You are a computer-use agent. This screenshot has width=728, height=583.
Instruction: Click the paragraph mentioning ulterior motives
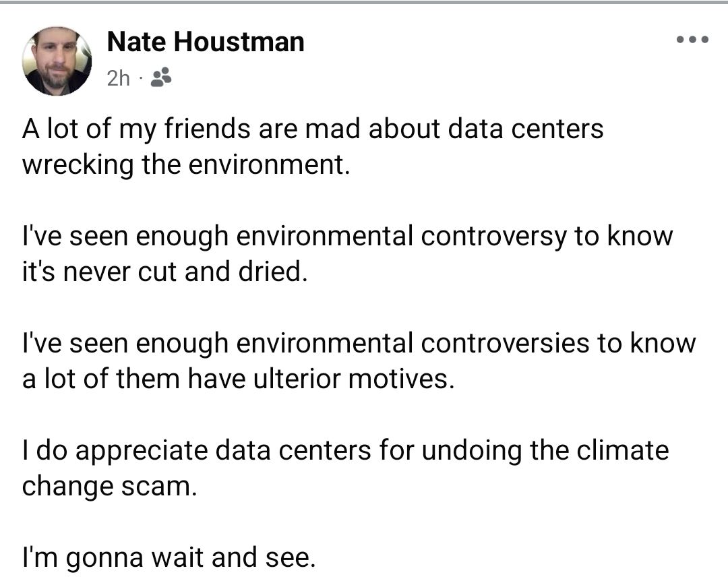[359, 361]
